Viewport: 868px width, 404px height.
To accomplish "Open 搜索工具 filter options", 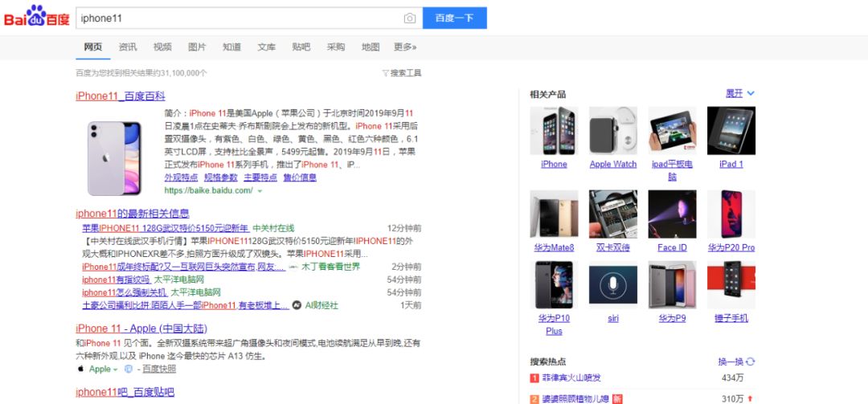I will (402, 73).
